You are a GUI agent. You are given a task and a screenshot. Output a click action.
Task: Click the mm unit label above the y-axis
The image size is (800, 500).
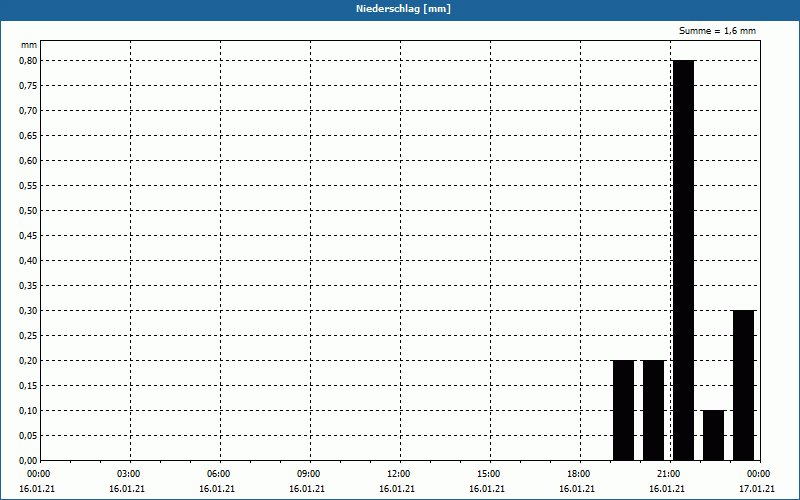(29, 45)
